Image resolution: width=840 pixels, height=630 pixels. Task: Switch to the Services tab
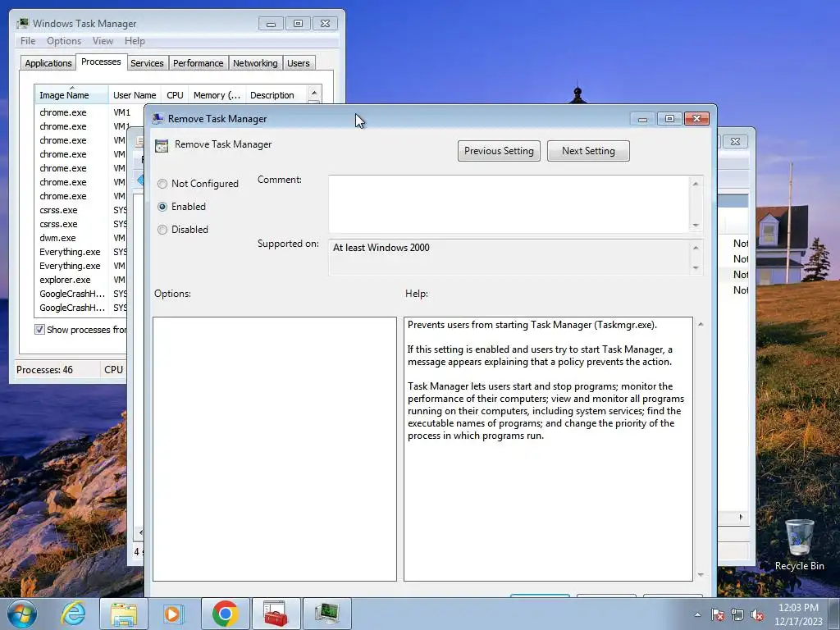coord(148,63)
